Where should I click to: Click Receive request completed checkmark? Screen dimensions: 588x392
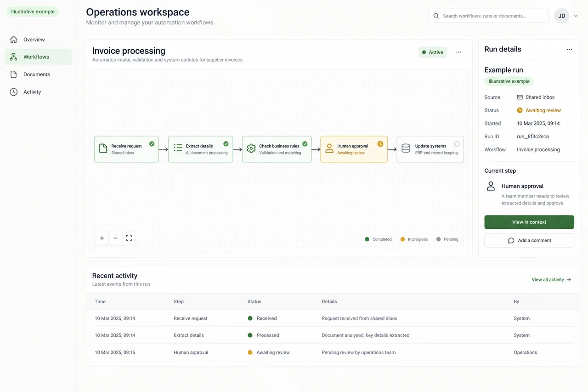152,144
